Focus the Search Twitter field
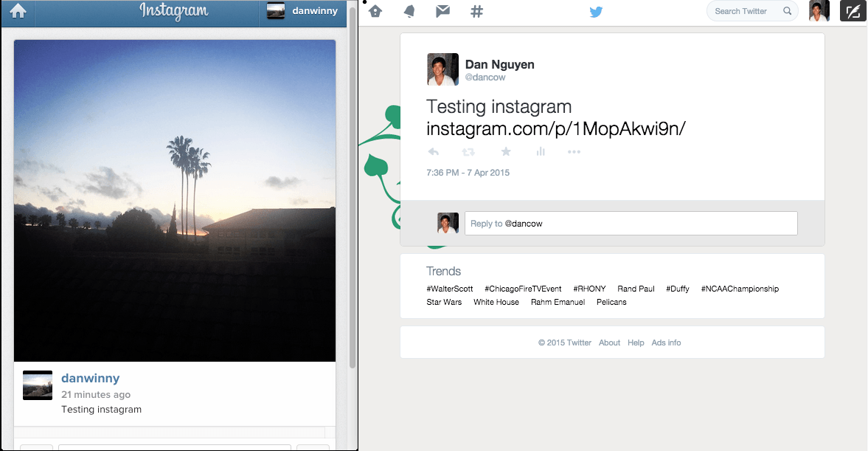 click(x=752, y=11)
